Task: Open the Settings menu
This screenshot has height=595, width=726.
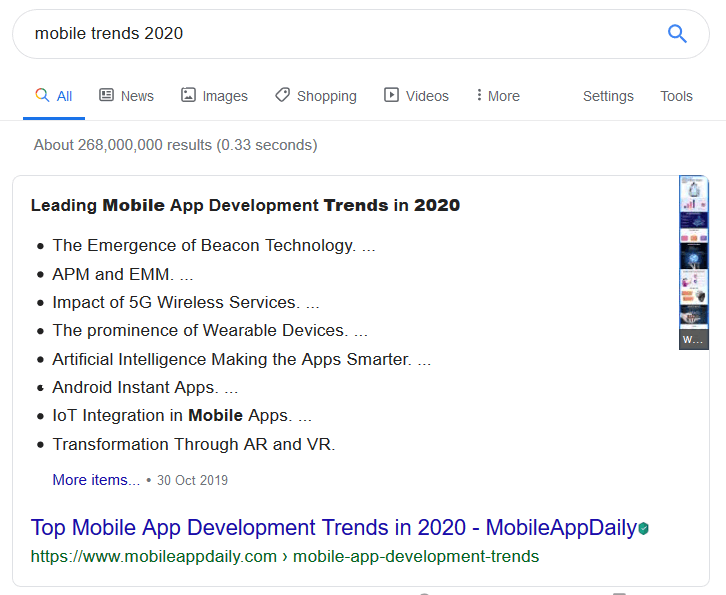Action: (608, 96)
